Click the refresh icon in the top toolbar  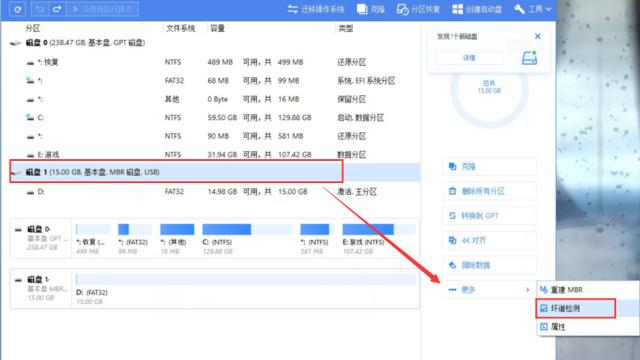17,9
